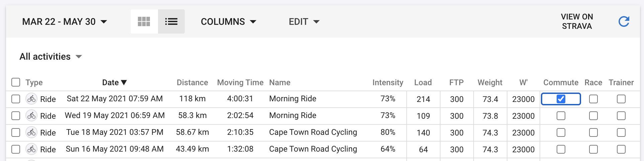Tick select-all checkbox in table header
The width and height of the screenshot is (644, 161).
click(16, 82)
